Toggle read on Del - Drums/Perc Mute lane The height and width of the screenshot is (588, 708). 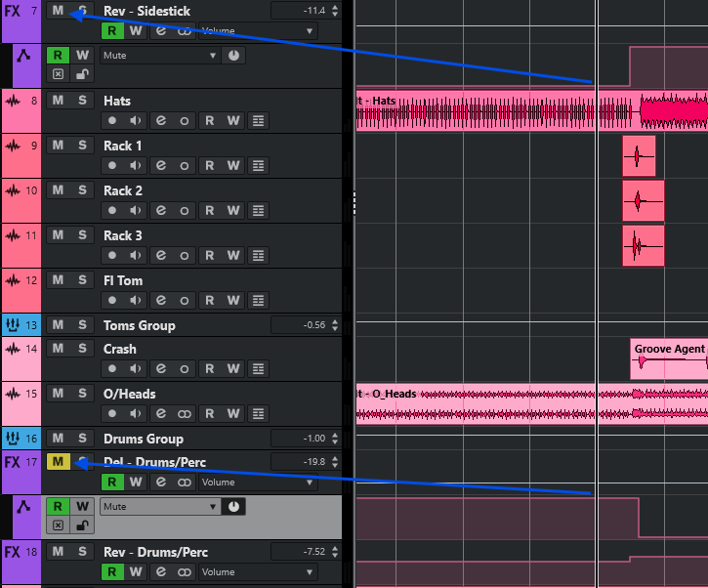click(x=58, y=506)
